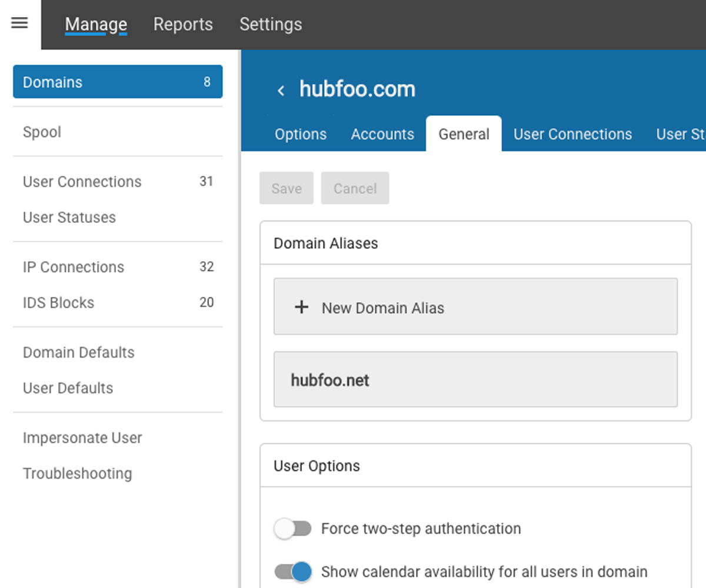
Task: Switch to the Accounts tab
Action: 382,134
